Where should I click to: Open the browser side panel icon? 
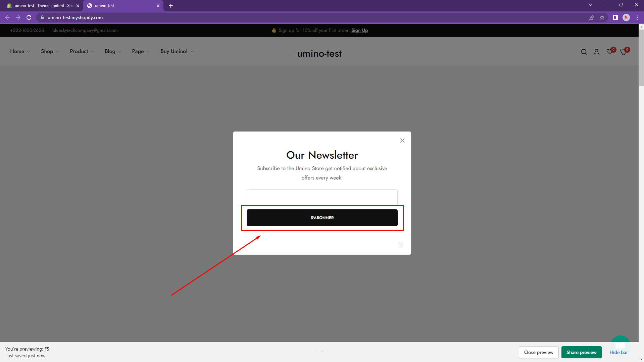tap(615, 17)
